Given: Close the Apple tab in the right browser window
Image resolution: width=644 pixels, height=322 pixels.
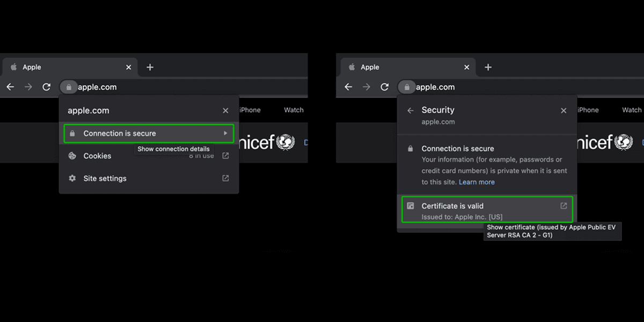Looking at the screenshot, I should (466, 67).
